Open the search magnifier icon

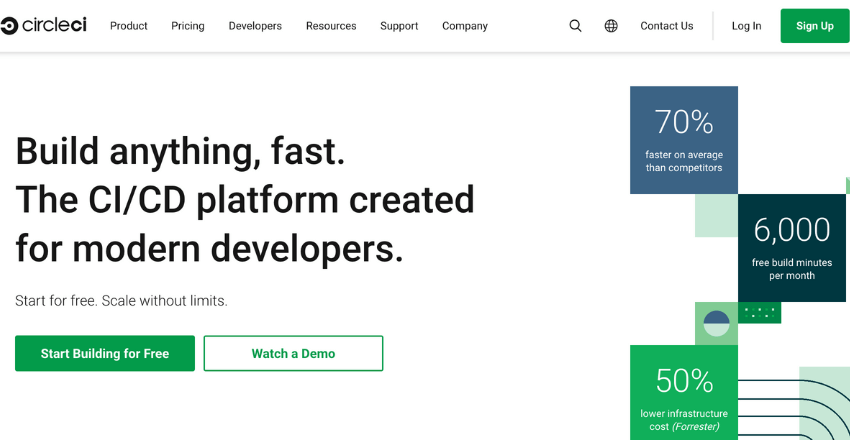575,26
